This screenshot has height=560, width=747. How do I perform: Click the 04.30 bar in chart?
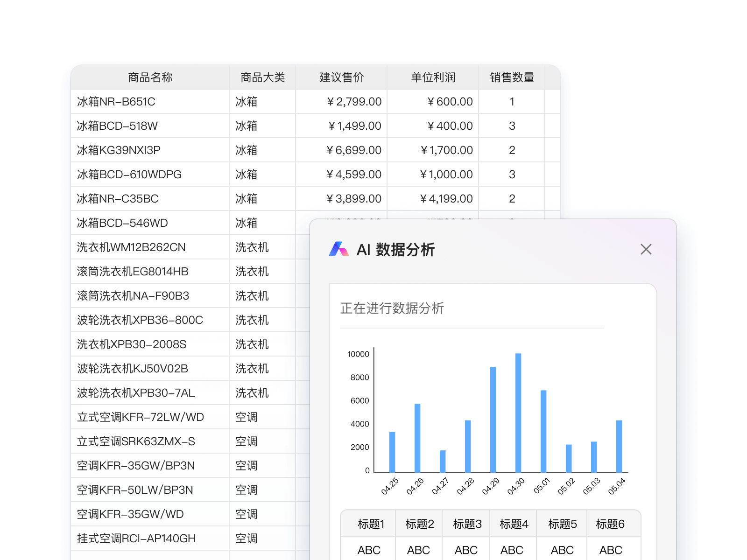518,413
